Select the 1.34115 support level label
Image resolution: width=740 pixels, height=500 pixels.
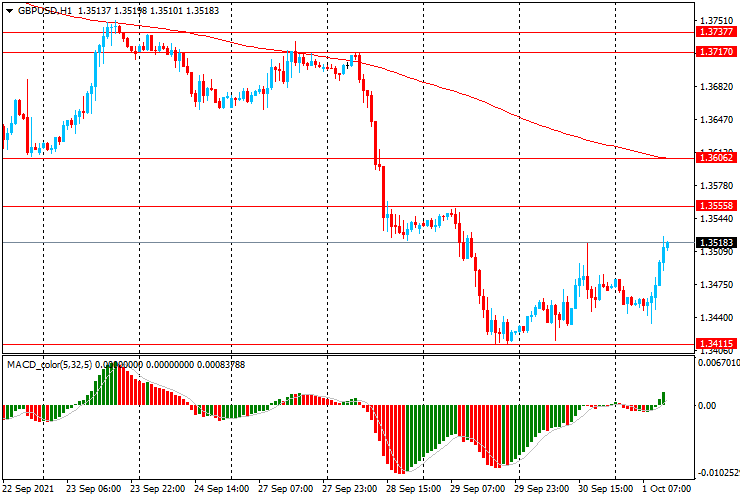coord(717,343)
